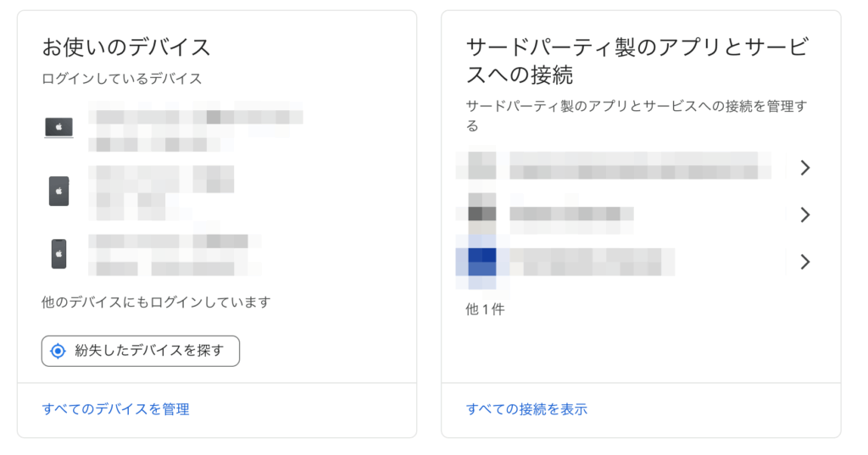868x455 pixels.
Task: Expand the third connection row chevron
Action: pyautogui.click(x=804, y=262)
